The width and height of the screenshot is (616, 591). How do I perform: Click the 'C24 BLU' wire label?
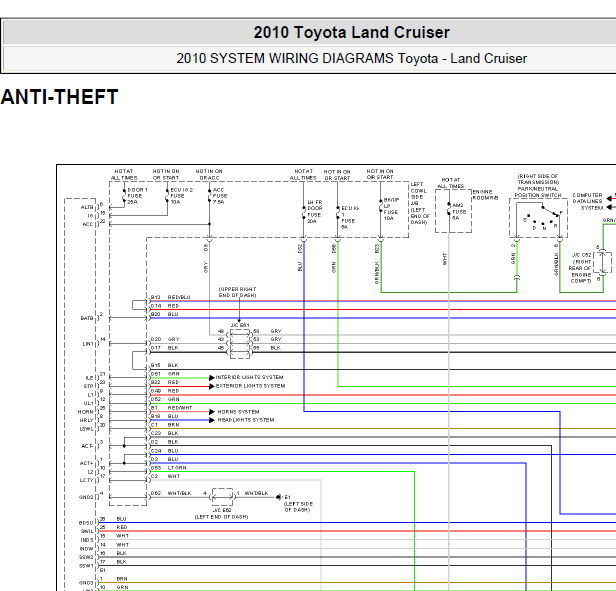(165, 451)
